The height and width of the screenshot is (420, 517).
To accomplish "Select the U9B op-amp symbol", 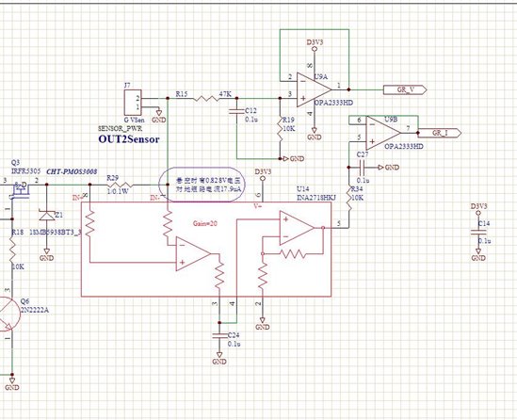I will [x=383, y=133].
